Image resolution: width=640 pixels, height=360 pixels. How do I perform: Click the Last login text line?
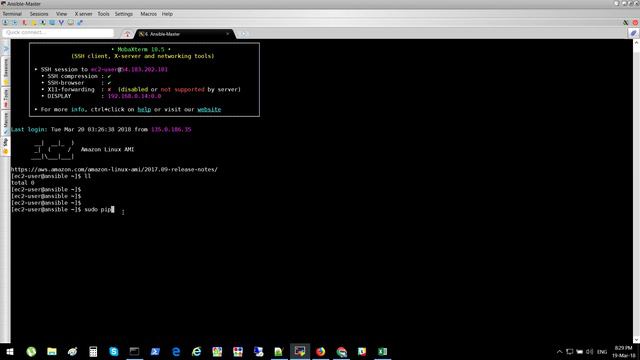[101, 129]
